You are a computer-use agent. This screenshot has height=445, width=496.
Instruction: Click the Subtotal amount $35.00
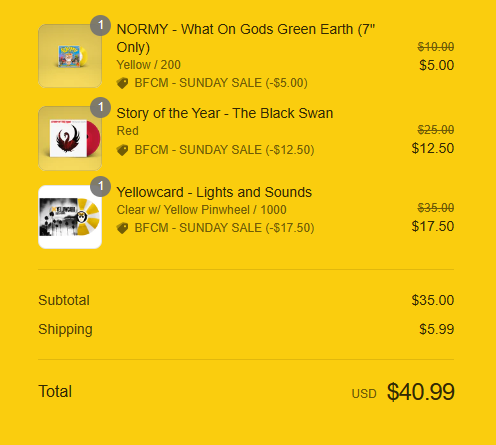433,300
